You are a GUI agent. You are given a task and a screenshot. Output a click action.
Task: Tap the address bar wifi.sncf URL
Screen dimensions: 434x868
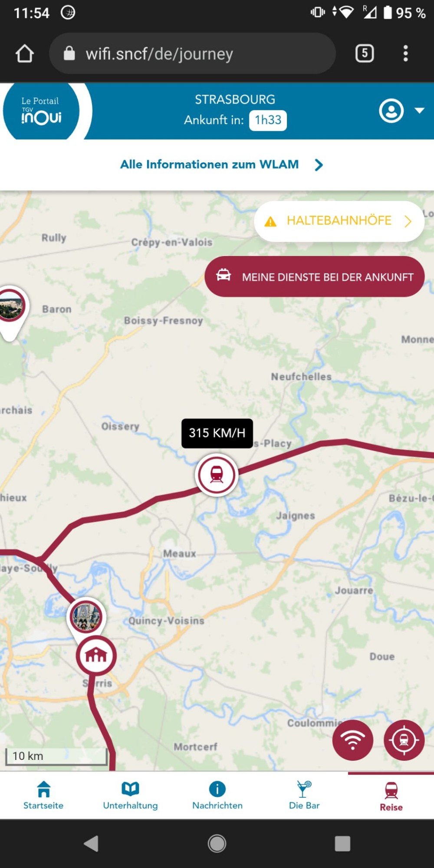point(192,53)
